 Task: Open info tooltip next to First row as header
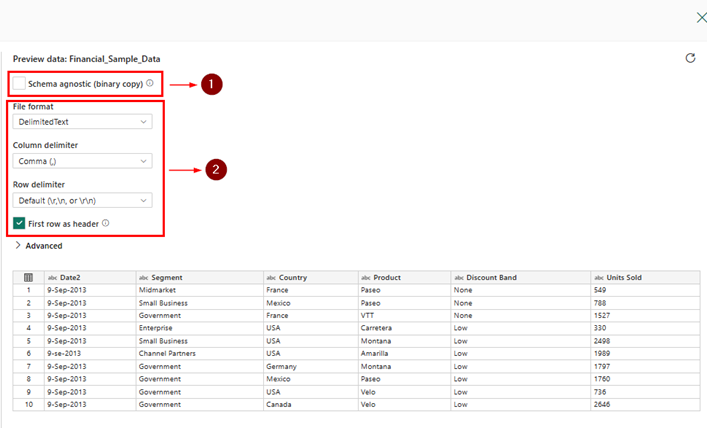click(106, 223)
